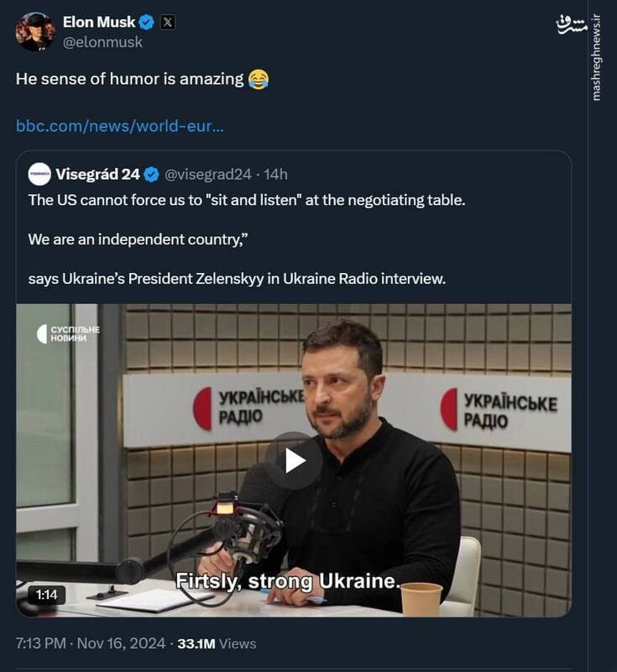
Task: Play the quoted Zelenskyy video
Action: pos(294,460)
